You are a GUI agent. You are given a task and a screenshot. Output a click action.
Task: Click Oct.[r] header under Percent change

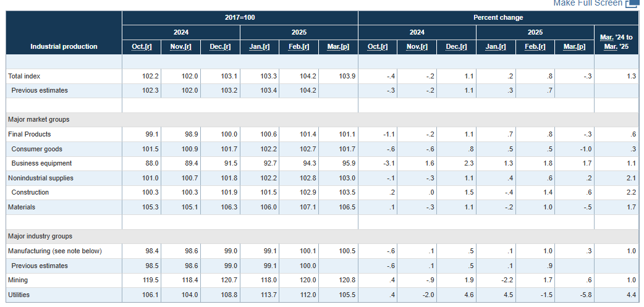(378, 47)
